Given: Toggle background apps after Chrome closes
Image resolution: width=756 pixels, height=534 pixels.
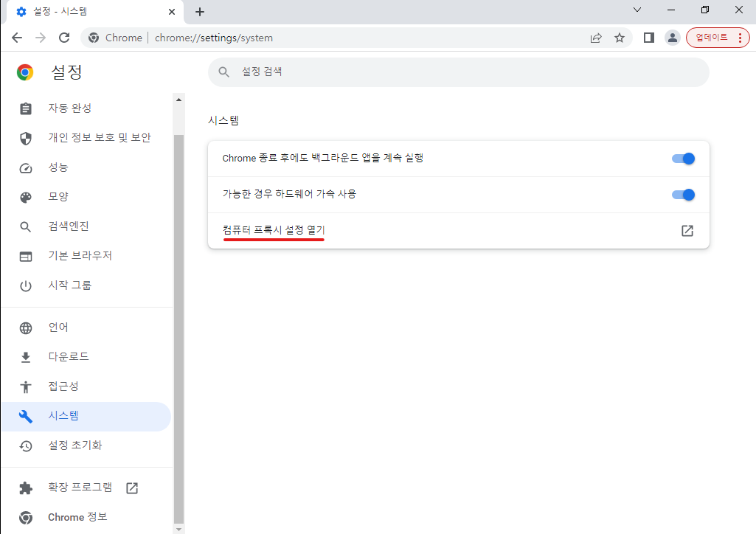Looking at the screenshot, I should coord(683,159).
